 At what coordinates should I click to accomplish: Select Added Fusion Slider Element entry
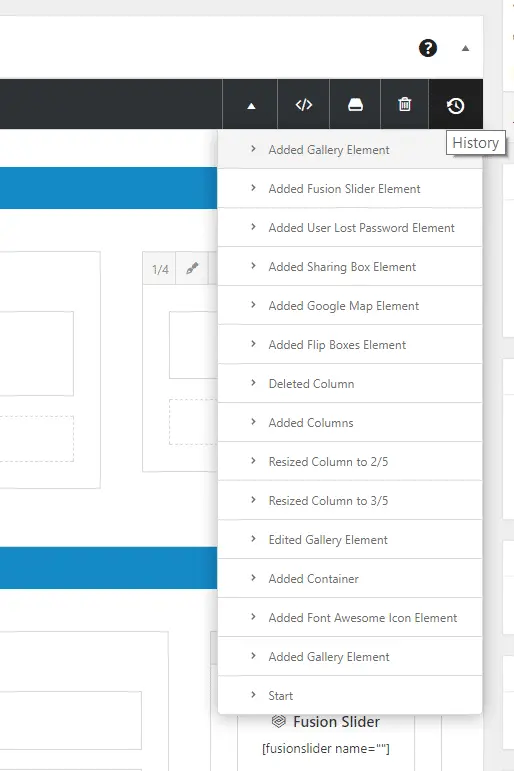(x=350, y=189)
